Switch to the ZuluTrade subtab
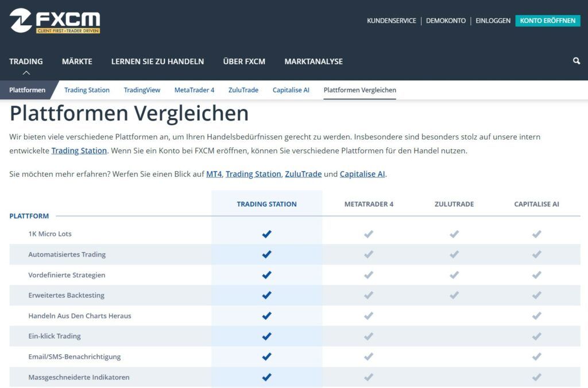588x388 pixels. (243, 90)
